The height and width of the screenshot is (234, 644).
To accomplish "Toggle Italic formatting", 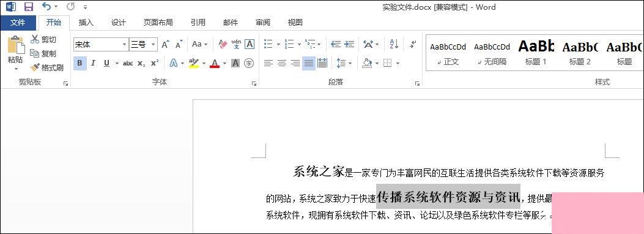I will (x=93, y=63).
